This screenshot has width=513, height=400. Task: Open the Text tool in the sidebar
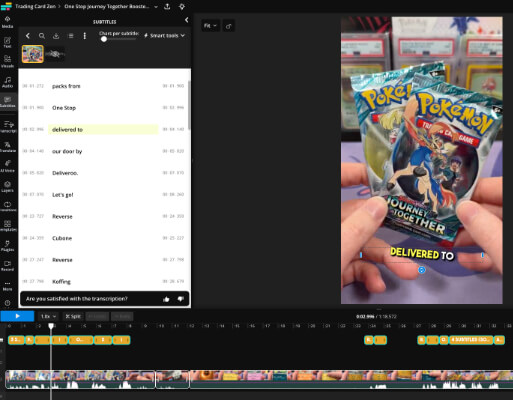pyautogui.click(x=7, y=42)
